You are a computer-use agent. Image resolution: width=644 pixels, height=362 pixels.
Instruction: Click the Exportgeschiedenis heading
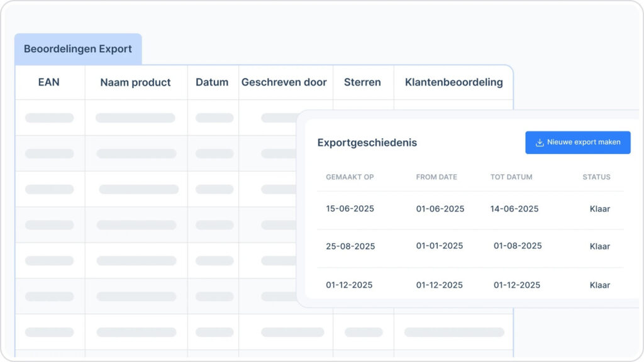click(367, 143)
